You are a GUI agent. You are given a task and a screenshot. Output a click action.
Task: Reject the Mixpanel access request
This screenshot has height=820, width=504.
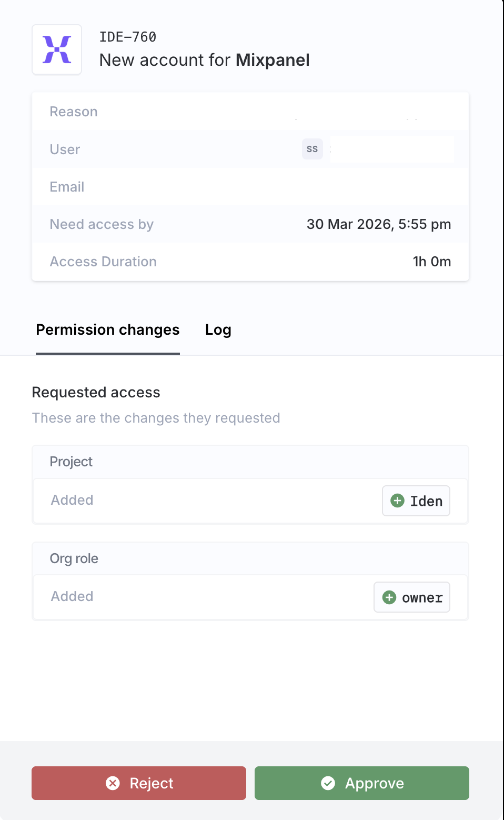tap(139, 783)
